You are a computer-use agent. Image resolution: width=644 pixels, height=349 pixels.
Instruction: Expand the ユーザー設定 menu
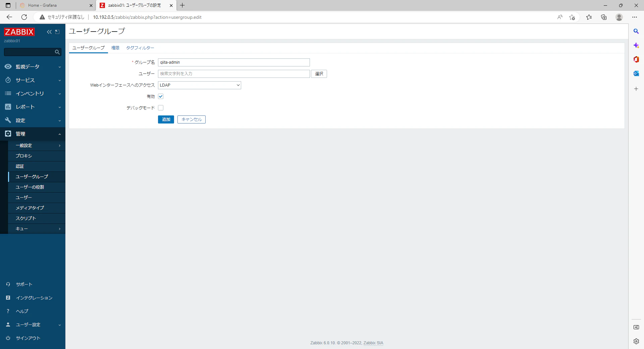pyautogui.click(x=60, y=325)
